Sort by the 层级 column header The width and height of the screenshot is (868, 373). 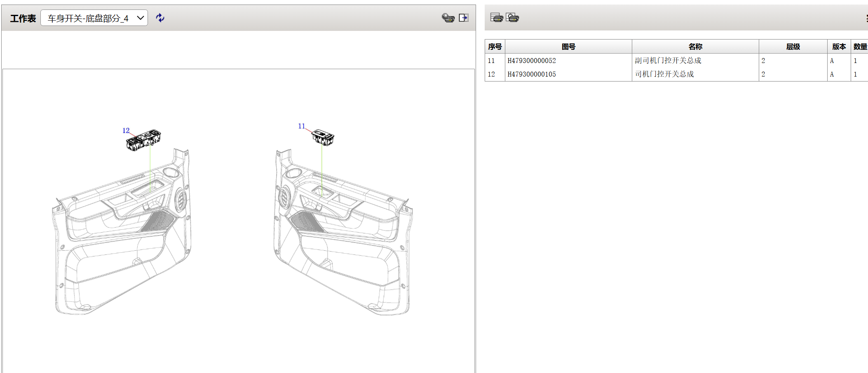[793, 47]
